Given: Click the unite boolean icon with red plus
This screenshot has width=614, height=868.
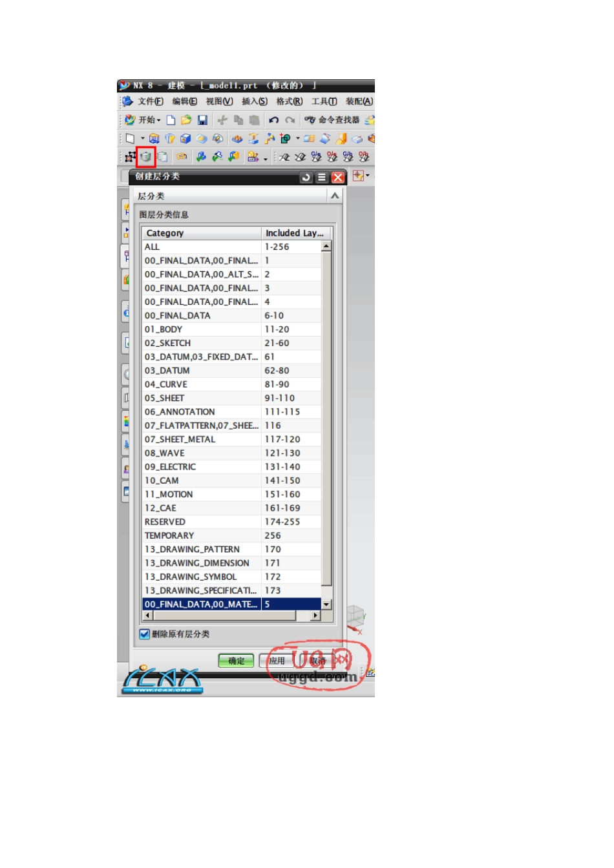Looking at the screenshot, I should pyautogui.click(x=286, y=138).
